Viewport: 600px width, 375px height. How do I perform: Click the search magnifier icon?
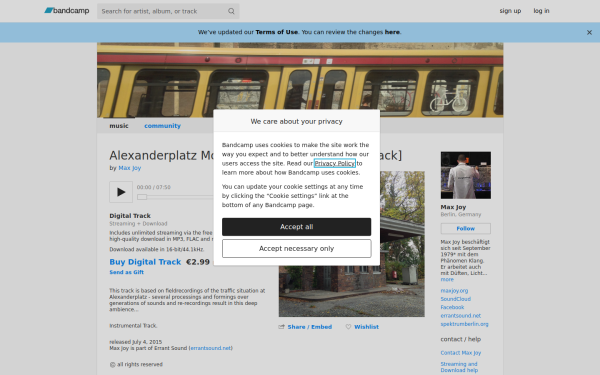tap(231, 11)
